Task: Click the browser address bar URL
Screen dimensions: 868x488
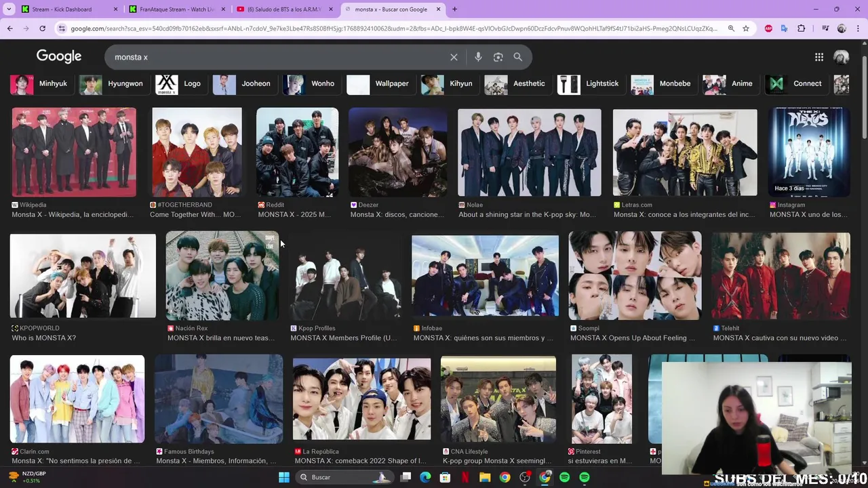Action: tap(393, 28)
